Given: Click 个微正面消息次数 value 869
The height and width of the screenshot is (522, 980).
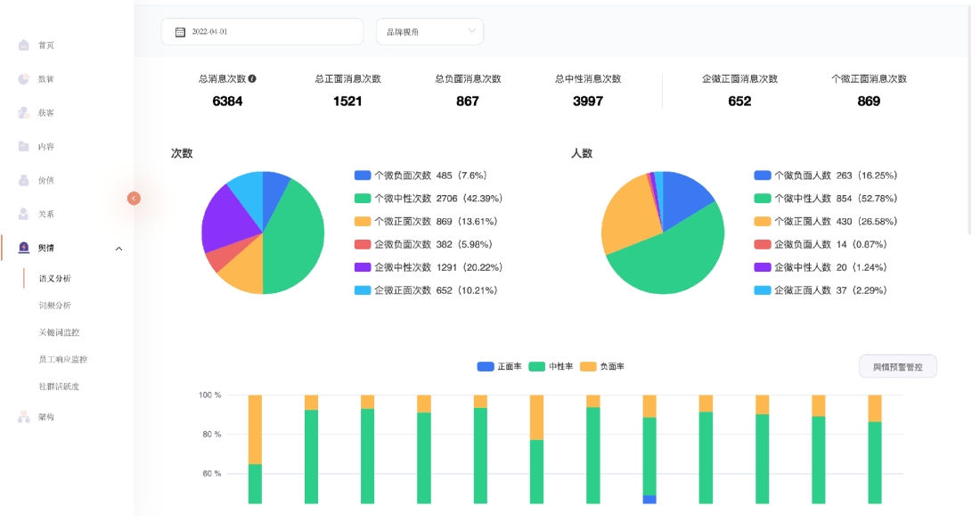Looking at the screenshot, I should (x=869, y=102).
